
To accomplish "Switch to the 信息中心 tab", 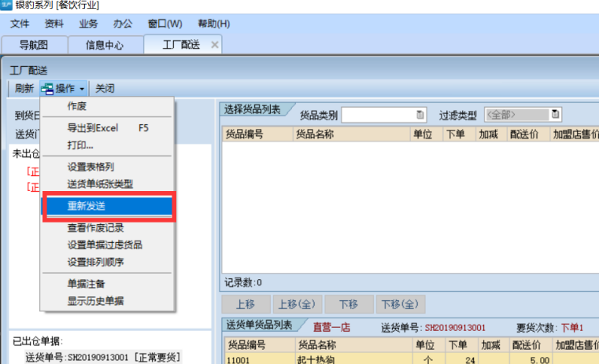I will [x=104, y=45].
